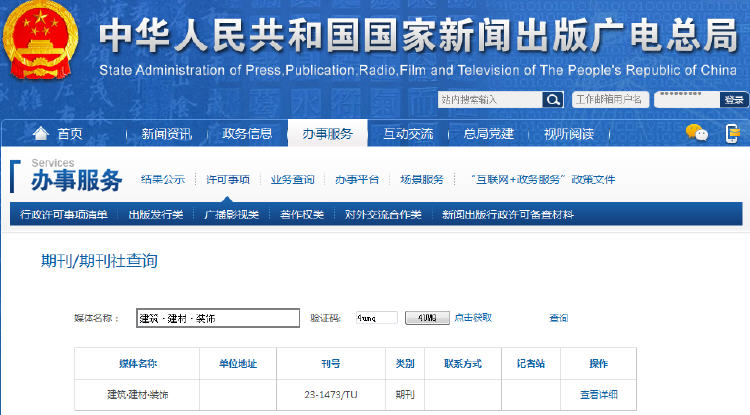
Task: Open 行政许可事项清单 category
Action: click(x=64, y=214)
